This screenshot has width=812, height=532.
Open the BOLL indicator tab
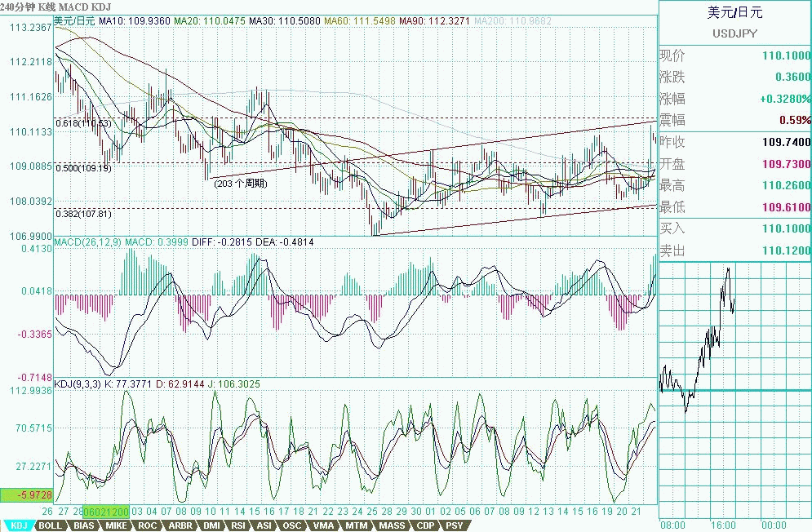(51, 525)
